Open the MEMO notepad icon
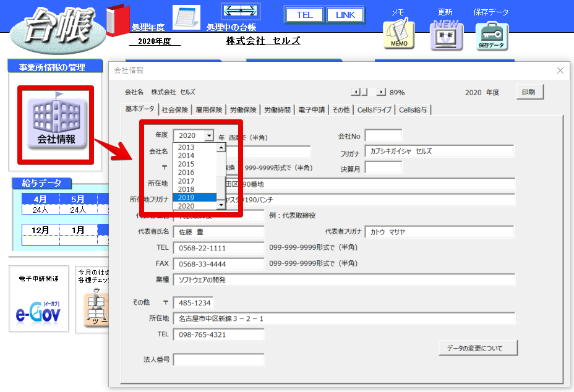Viewport: 574px width, 392px height. [x=399, y=34]
